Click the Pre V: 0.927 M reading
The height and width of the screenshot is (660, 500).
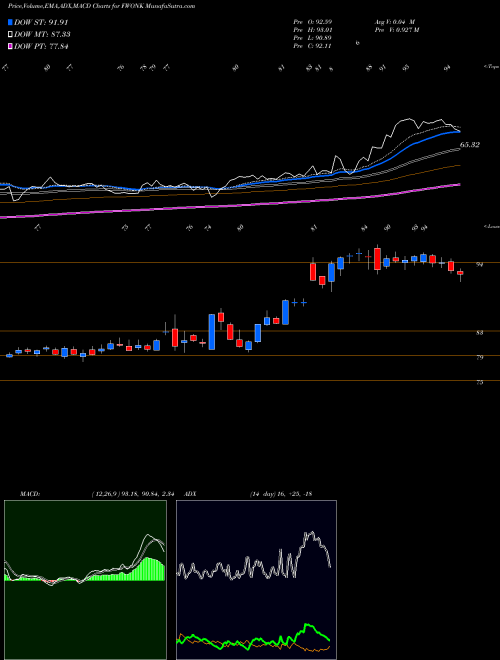[x=396, y=30]
